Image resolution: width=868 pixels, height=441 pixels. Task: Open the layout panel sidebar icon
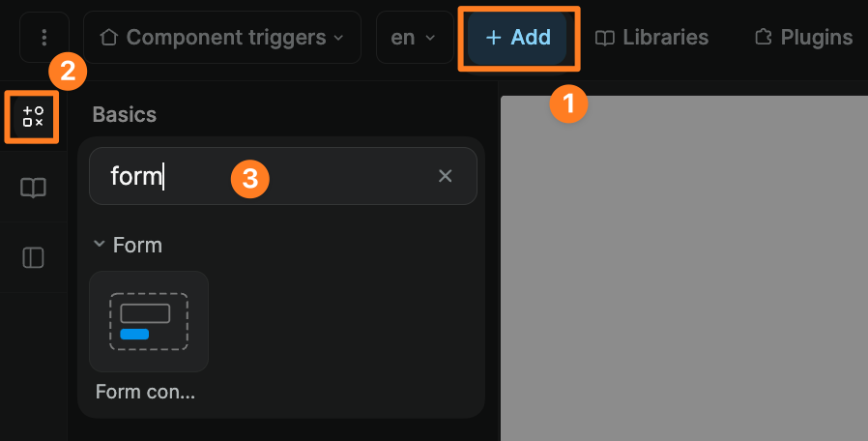(33, 257)
